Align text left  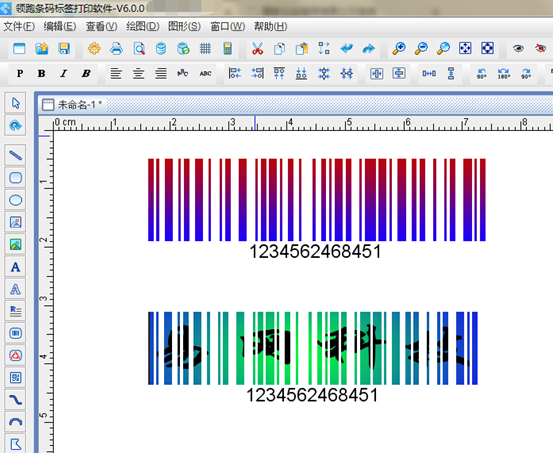coord(116,73)
